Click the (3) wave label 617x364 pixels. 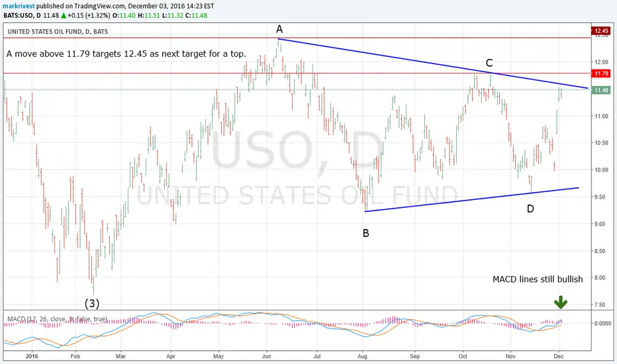point(92,303)
